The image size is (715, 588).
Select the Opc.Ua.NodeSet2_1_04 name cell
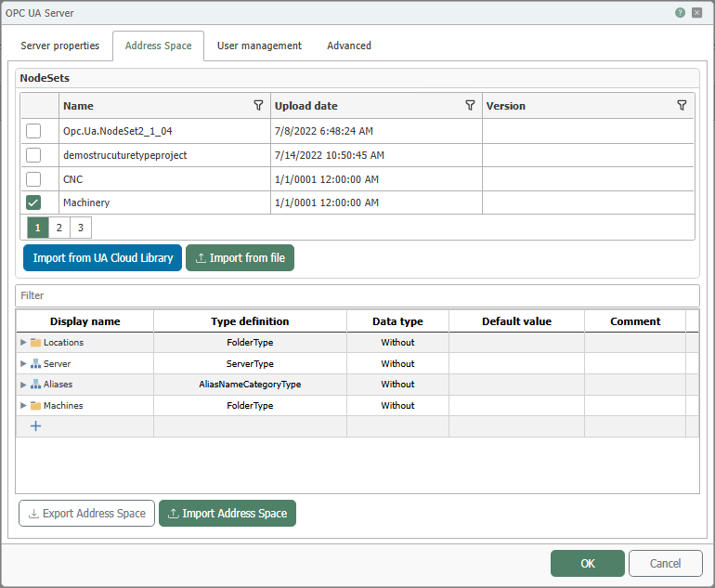[x=164, y=131]
